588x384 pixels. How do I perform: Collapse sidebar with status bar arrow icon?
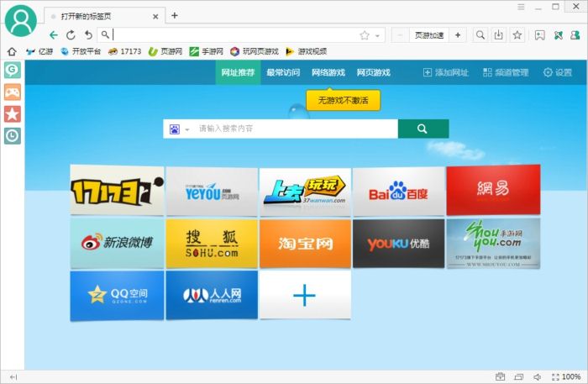click(x=13, y=377)
